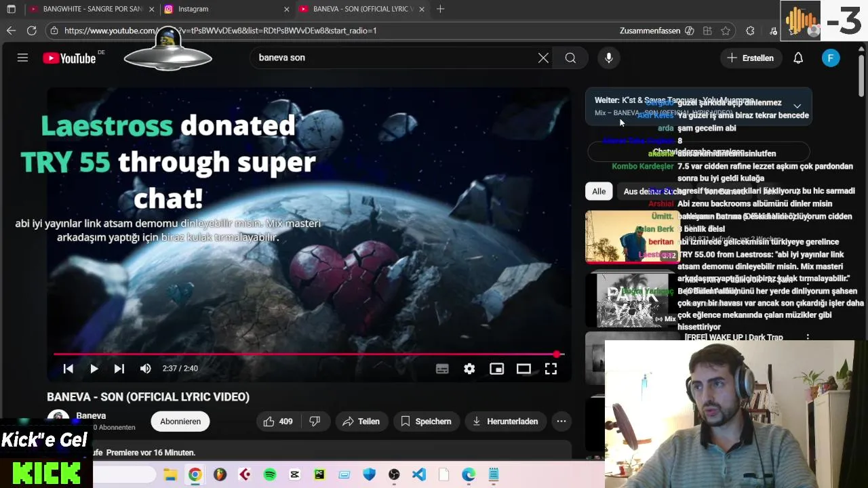Open browser tab actions menu

click(x=11, y=9)
